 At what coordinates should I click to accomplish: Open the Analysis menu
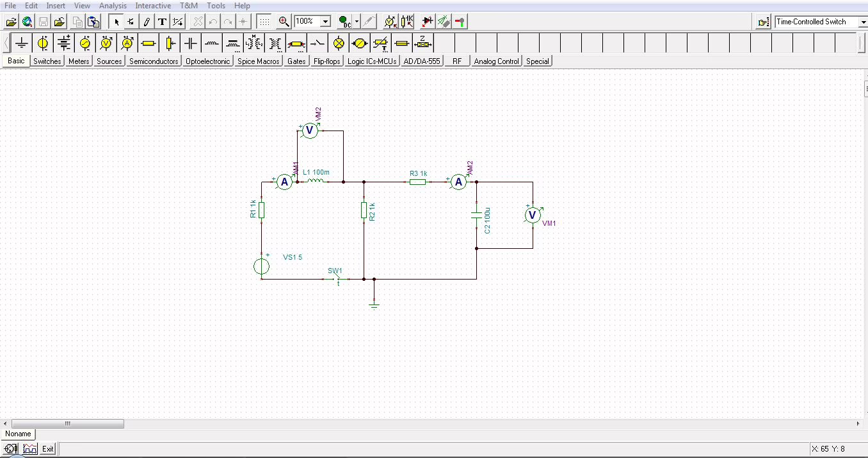tap(112, 6)
